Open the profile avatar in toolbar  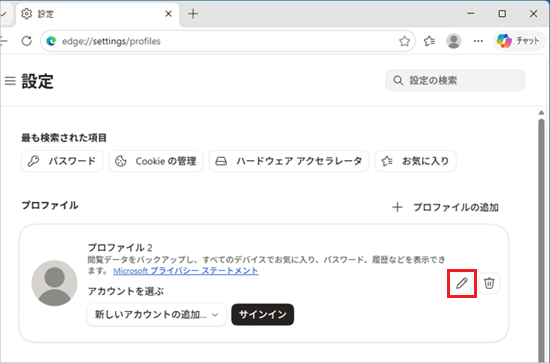pos(454,41)
